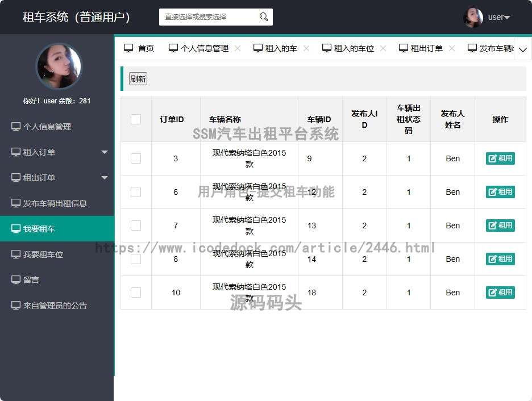Click the monitor icon beside 发布车辆出租信息 in sidebar
The height and width of the screenshot is (401, 532).
click(x=15, y=203)
